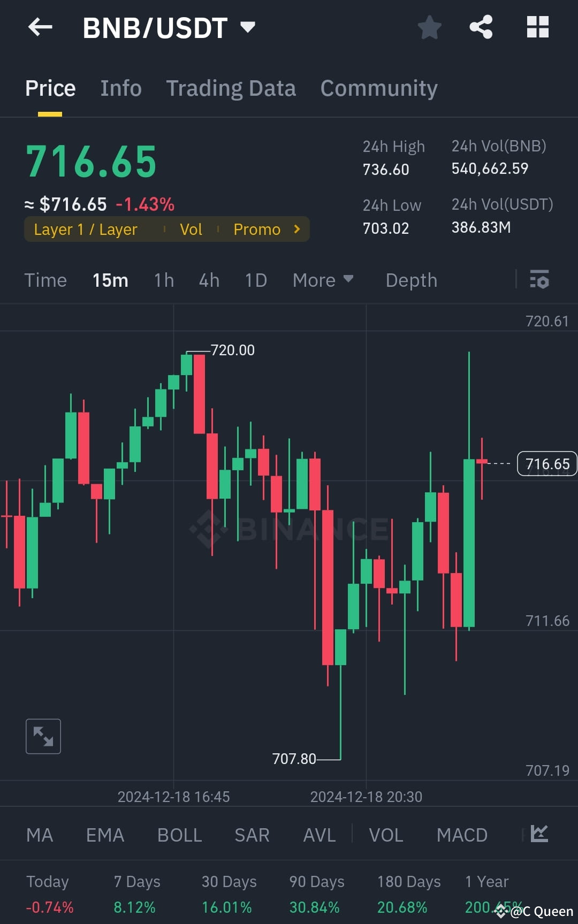
Task: Expand the More timeframe dropdown
Action: point(322,280)
